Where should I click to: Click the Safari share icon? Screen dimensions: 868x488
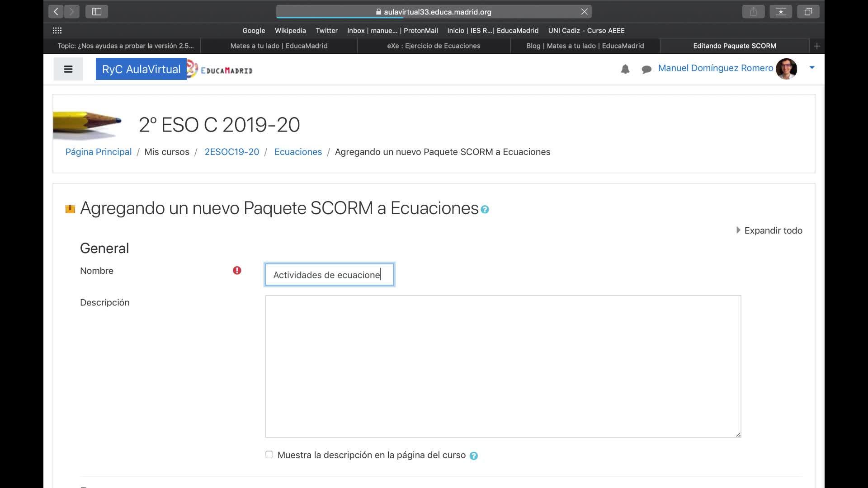pos(753,12)
